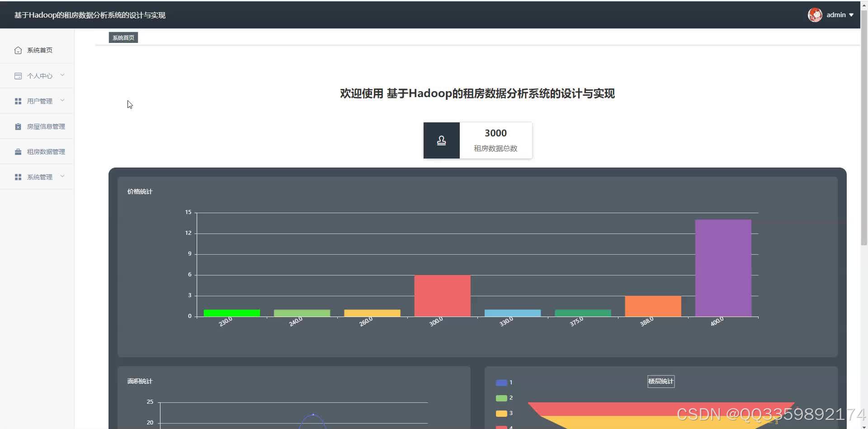Viewport: 868px width, 429px height.
Task: Click the 个人中心 card icon
Action: (18, 76)
